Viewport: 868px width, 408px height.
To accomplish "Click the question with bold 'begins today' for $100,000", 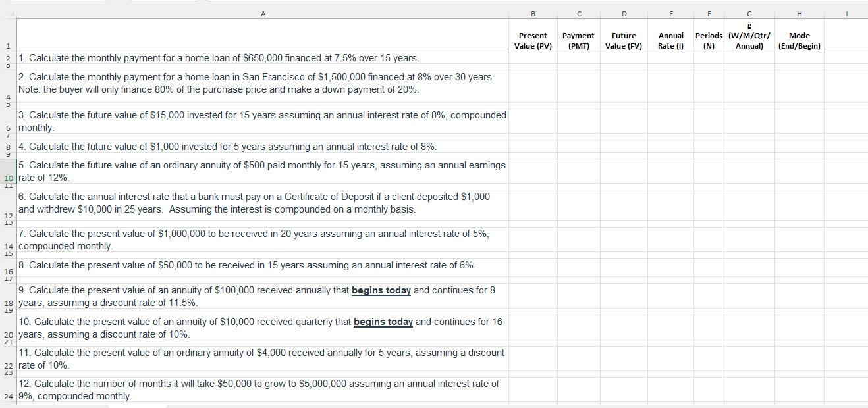I will (x=263, y=296).
